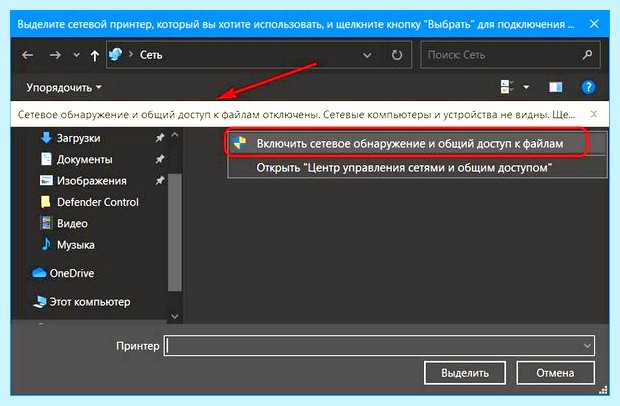Toggle the preview pane icon
The image size is (620, 406).
pos(555,87)
